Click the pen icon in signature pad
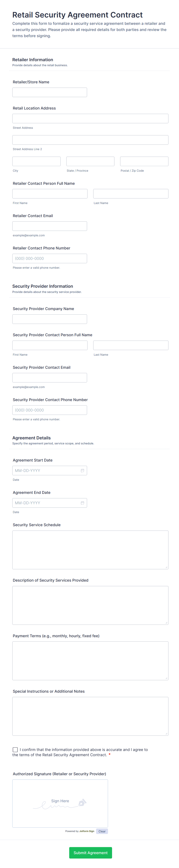This screenshot has width=179, height=868. (x=82, y=802)
